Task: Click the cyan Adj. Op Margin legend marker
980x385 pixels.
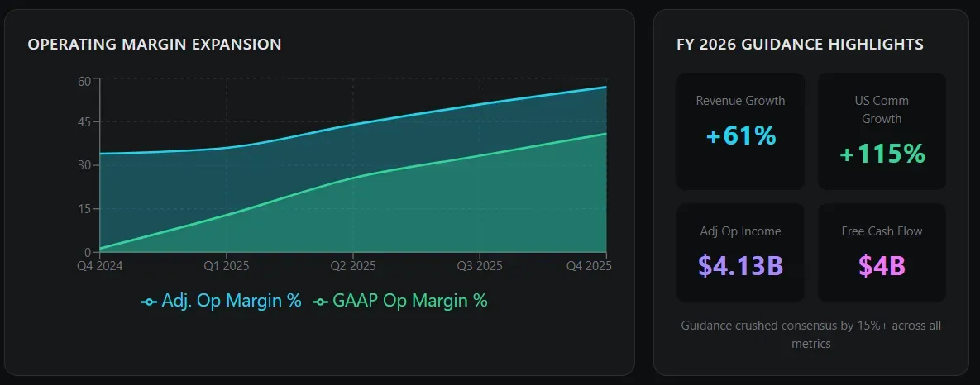Action: click(150, 302)
